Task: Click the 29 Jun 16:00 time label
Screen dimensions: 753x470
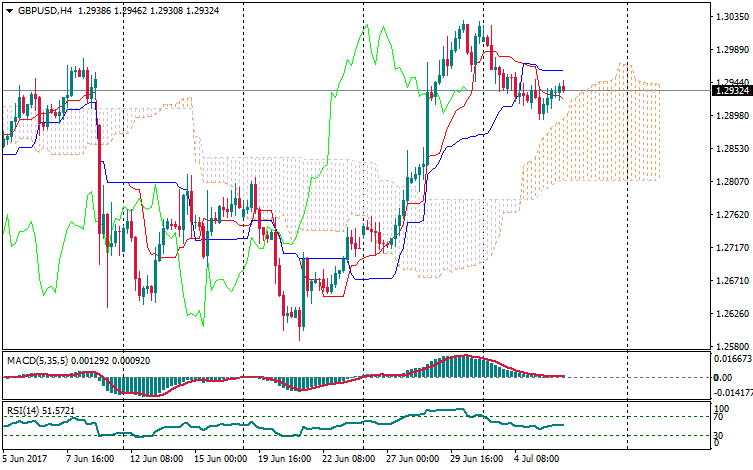Action: [478, 459]
